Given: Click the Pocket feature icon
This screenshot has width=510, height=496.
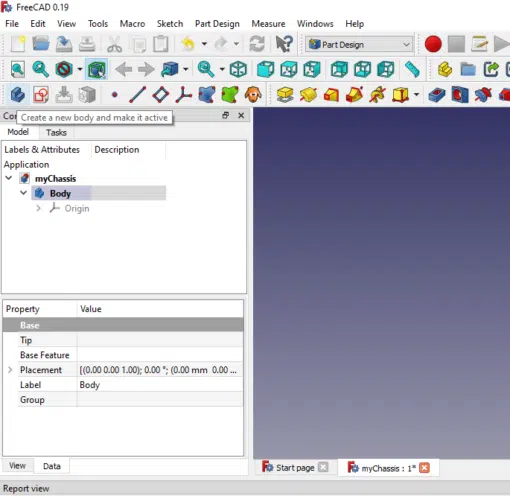Looking at the screenshot, I should click(x=437, y=95).
